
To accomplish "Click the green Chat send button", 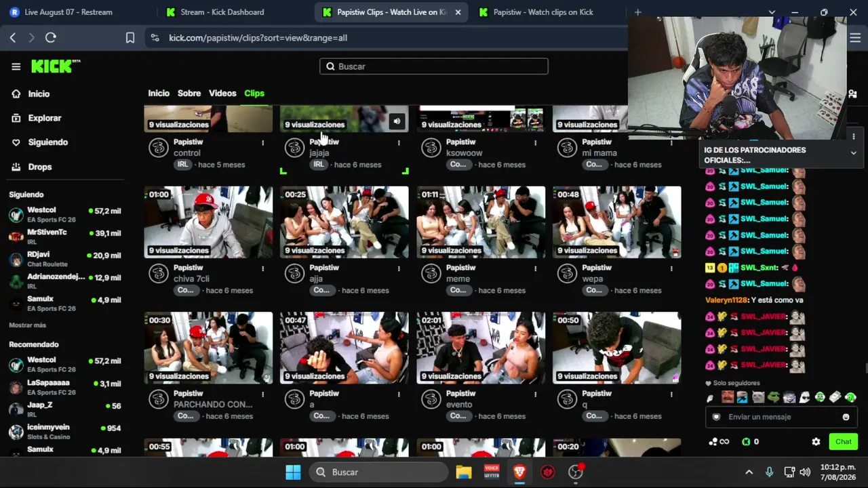I will (844, 442).
